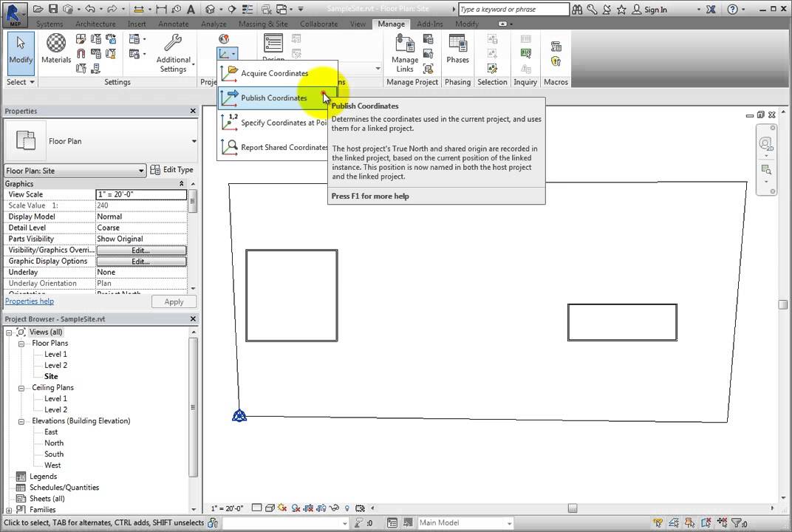Open Additional Settings

[173, 53]
